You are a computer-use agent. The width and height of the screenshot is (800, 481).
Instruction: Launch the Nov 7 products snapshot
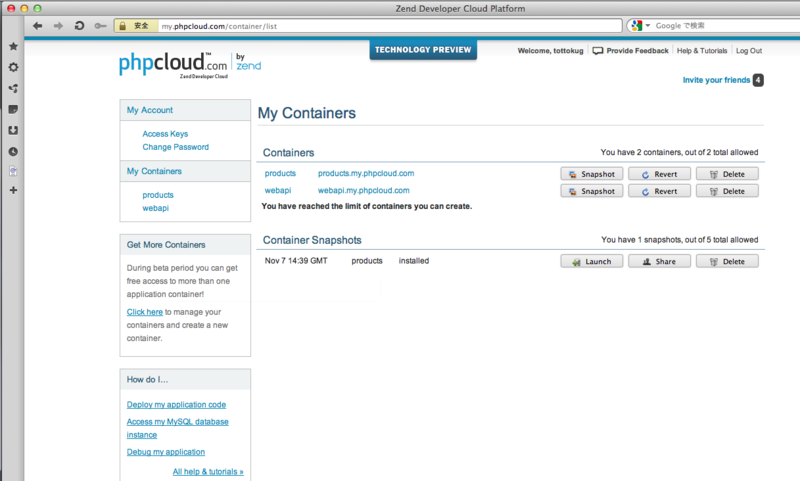(592, 261)
